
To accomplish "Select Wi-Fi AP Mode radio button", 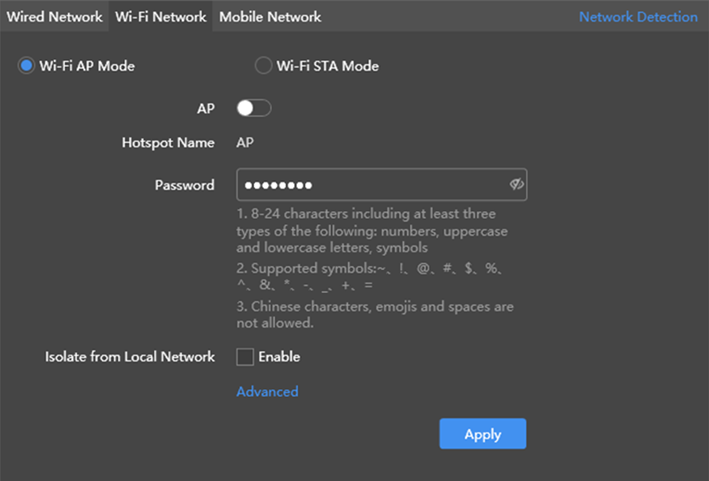I will click(26, 66).
